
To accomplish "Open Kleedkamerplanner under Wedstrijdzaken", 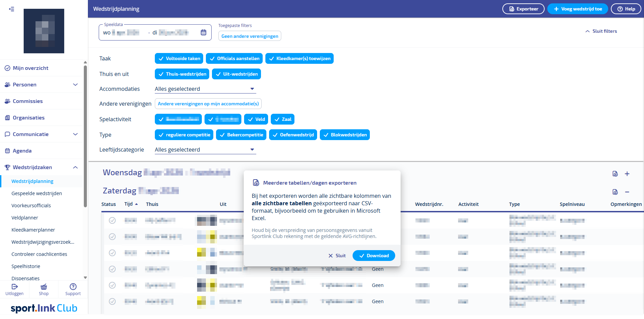I will click(33, 230).
